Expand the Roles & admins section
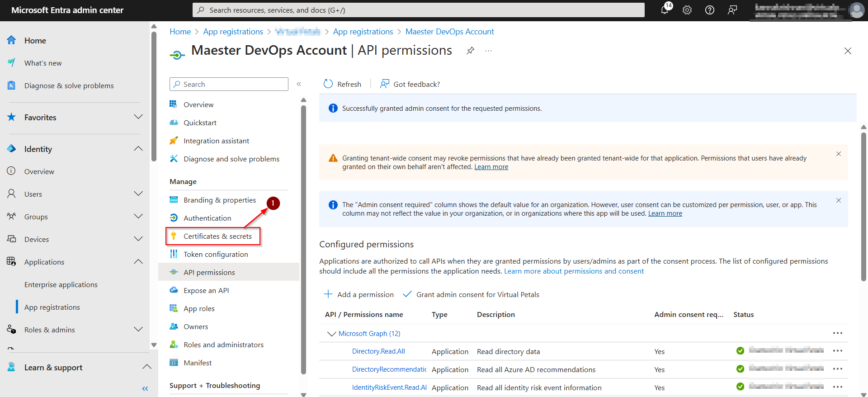Screen dimensions: 868x397 (138, 329)
